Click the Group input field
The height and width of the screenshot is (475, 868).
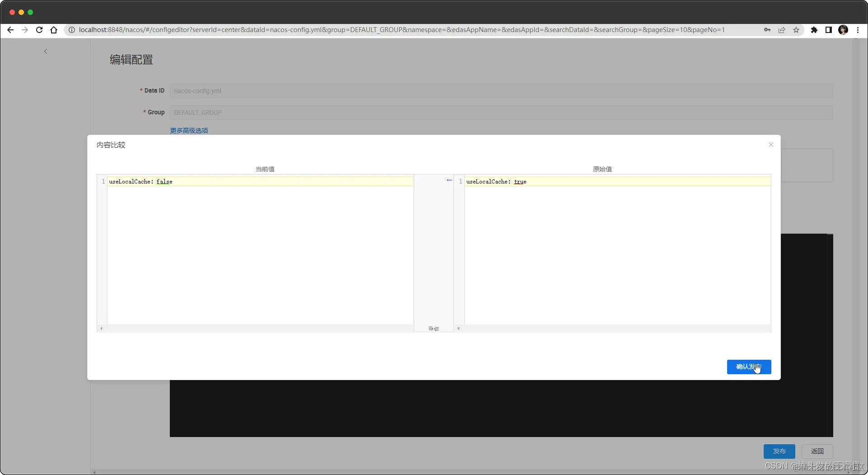tap(501, 113)
